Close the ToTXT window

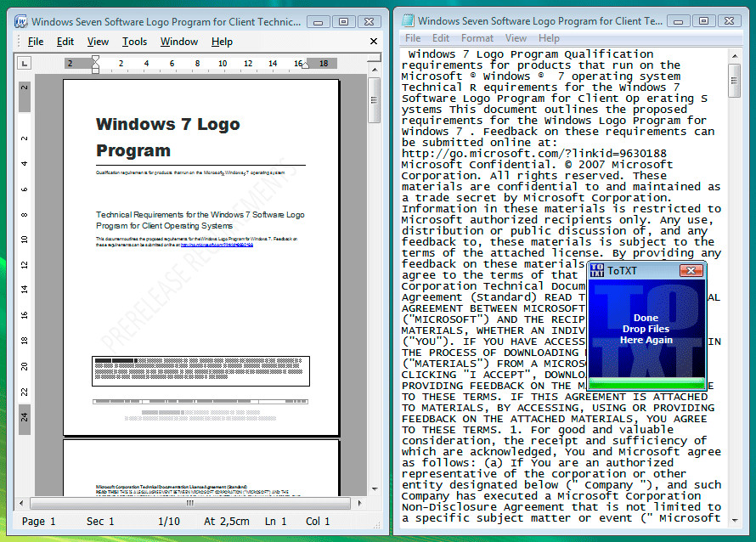[691, 270]
